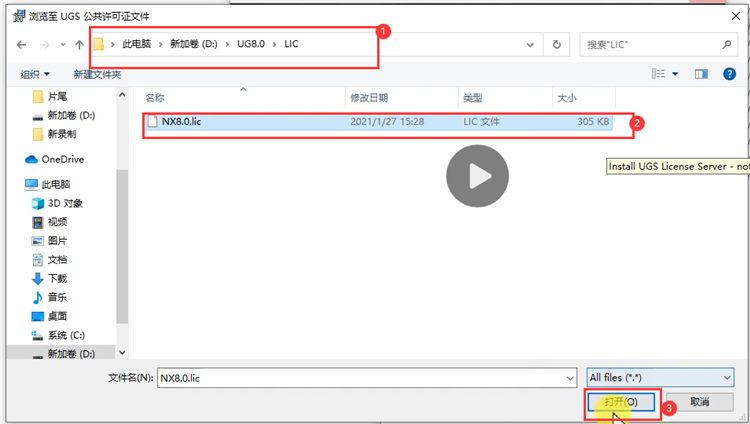Select 新加卷 (D:) in the address breadcrumb
750x424 pixels.
click(194, 44)
